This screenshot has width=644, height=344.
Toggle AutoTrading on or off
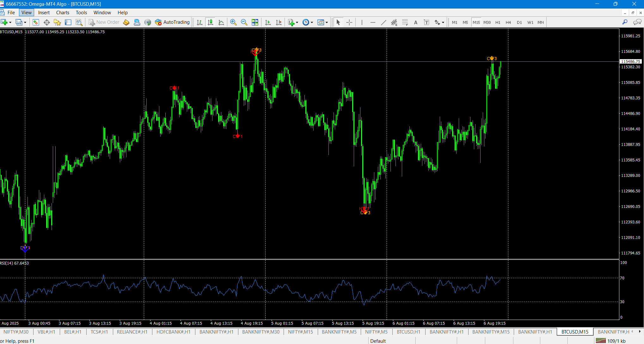click(173, 22)
